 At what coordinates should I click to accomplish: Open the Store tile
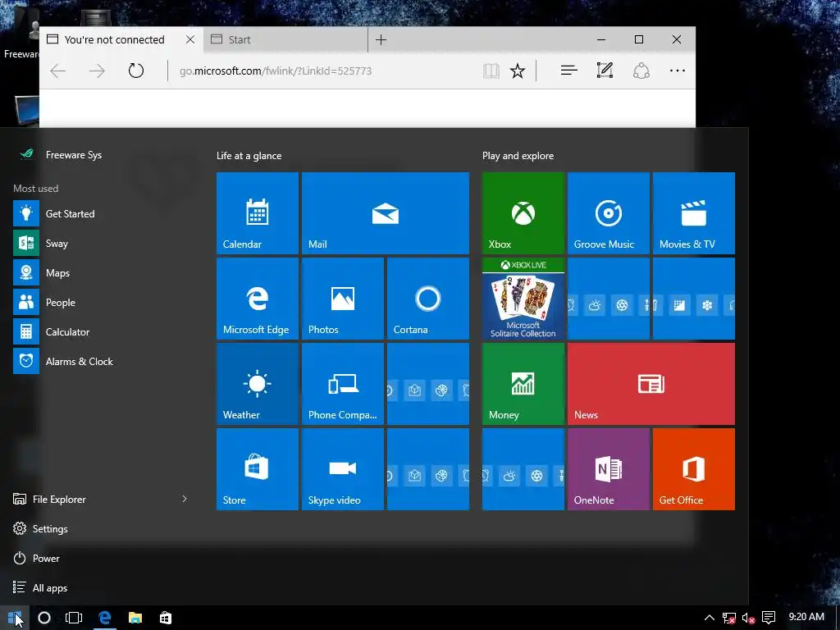[257, 468]
